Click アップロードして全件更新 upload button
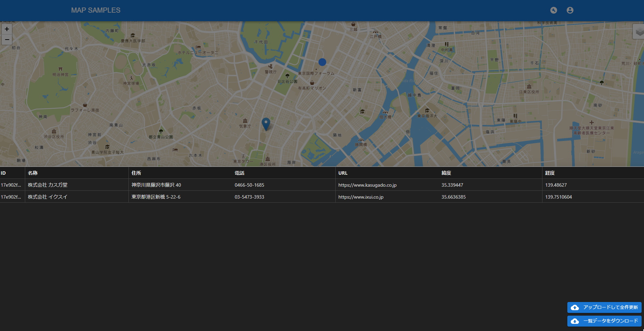Image resolution: width=644 pixels, height=331 pixels. (x=604, y=307)
